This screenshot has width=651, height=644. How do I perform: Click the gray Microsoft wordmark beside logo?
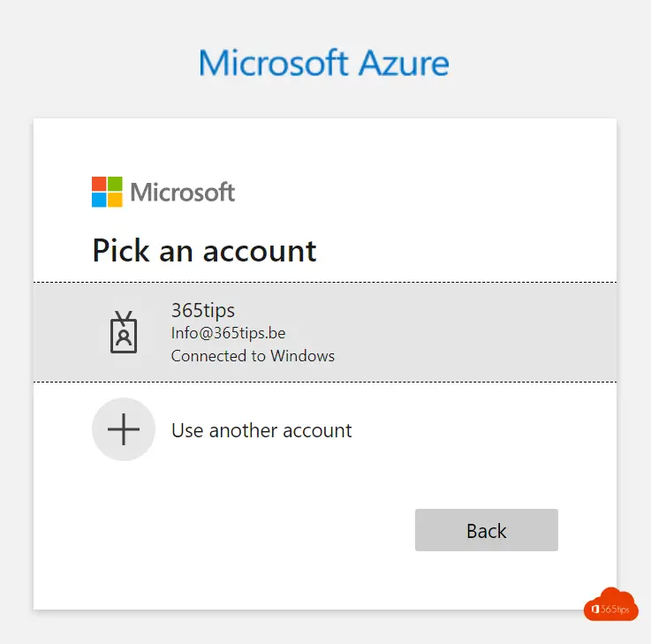pos(183,193)
